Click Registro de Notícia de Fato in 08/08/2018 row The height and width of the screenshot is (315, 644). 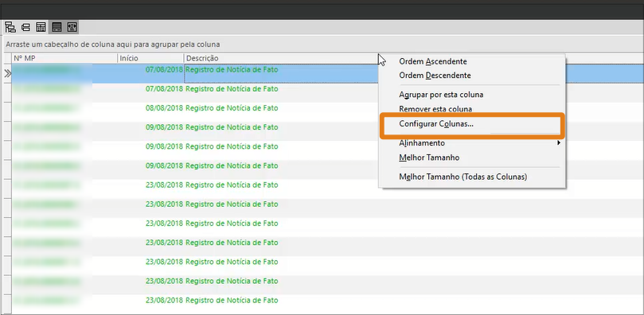(232, 108)
